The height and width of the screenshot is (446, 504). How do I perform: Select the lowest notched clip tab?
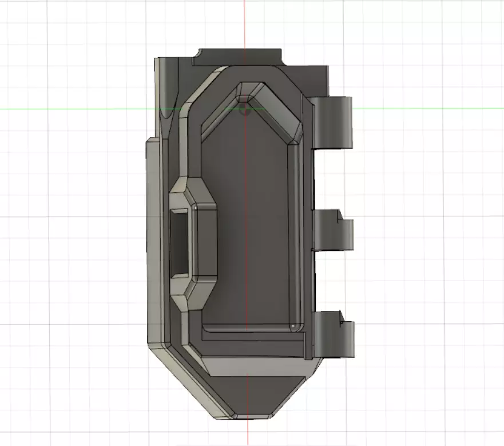coord(334,334)
